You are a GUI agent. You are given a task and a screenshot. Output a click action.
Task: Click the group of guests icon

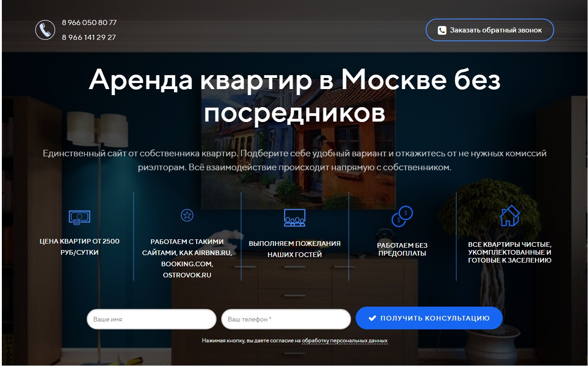(294, 218)
